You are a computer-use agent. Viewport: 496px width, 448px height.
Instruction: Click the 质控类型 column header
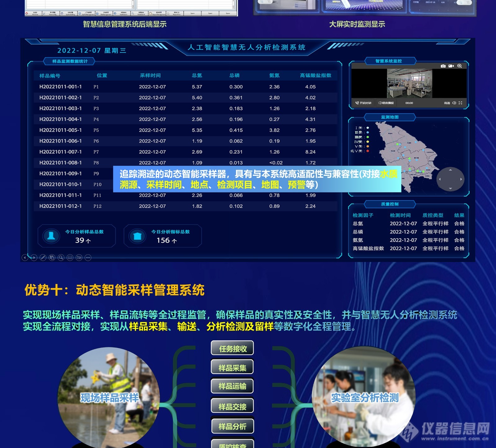tap(433, 215)
